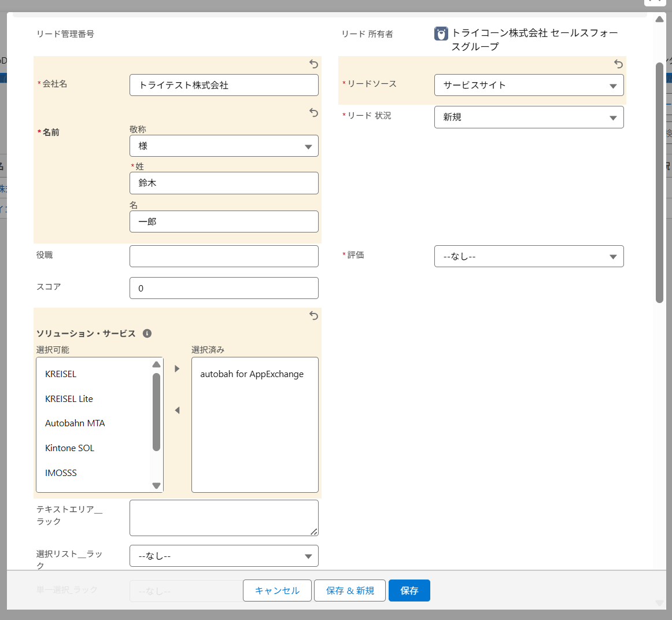Click the resize handle of テキストエリア__ラック

pyautogui.click(x=314, y=532)
